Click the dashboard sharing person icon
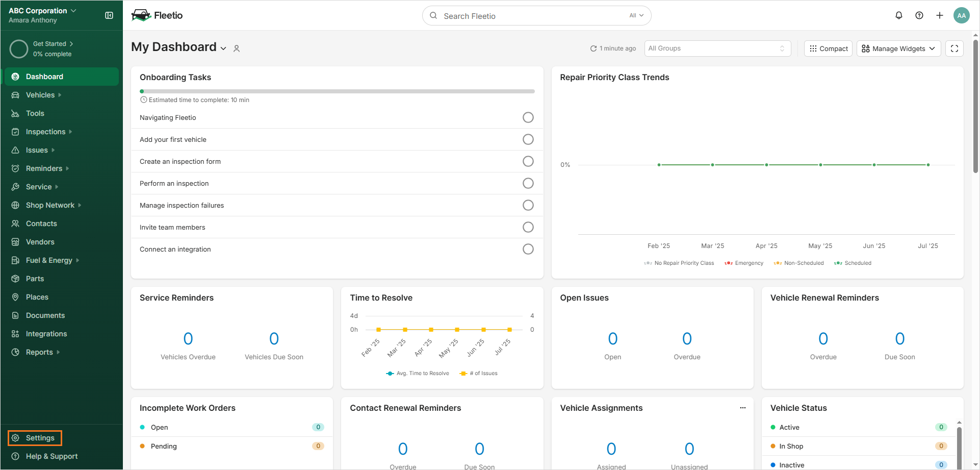The width and height of the screenshot is (980, 470). (x=237, y=48)
